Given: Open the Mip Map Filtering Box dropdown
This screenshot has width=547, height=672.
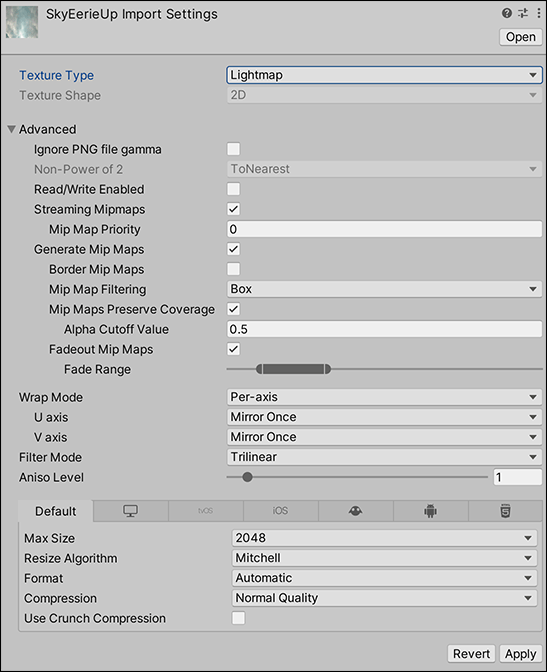Looking at the screenshot, I should (x=384, y=289).
